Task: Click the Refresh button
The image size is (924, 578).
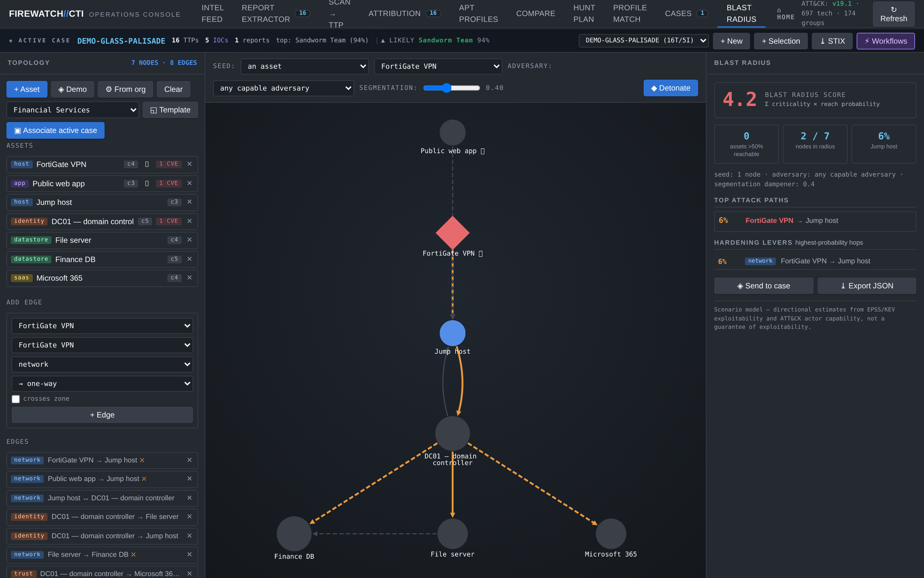Action: pyautogui.click(x=894, y=14)
